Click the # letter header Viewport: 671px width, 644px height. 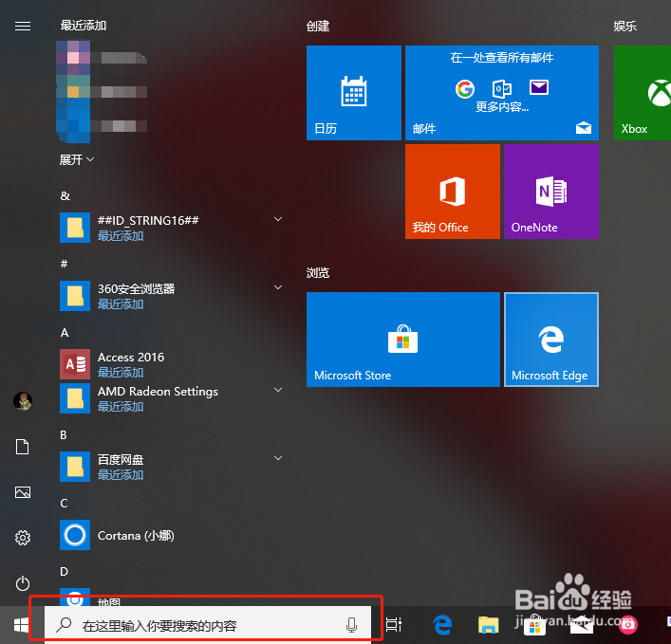(65, 264)
